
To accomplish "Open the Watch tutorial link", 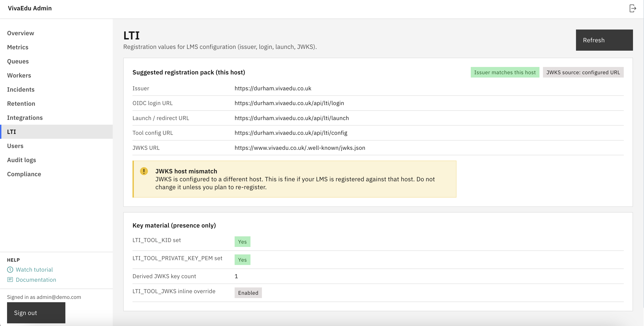I will click(x=34, y=269).
